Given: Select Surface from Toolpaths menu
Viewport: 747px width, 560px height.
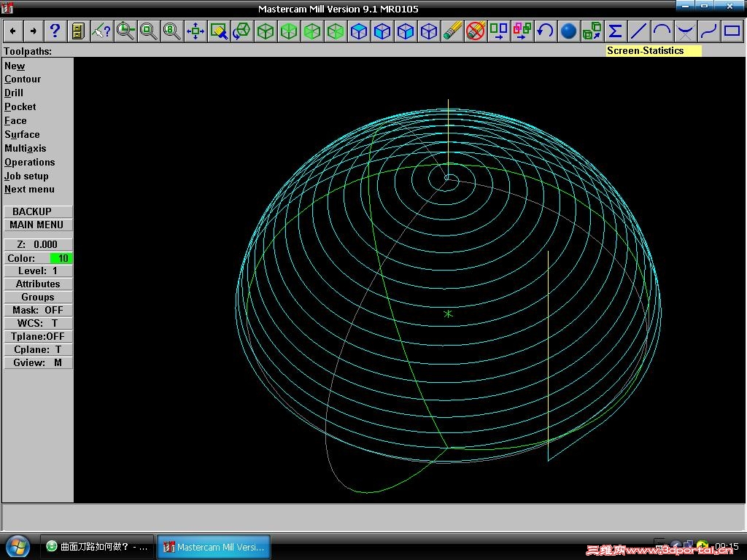Looking at the screenshot, I should point(22,134).
